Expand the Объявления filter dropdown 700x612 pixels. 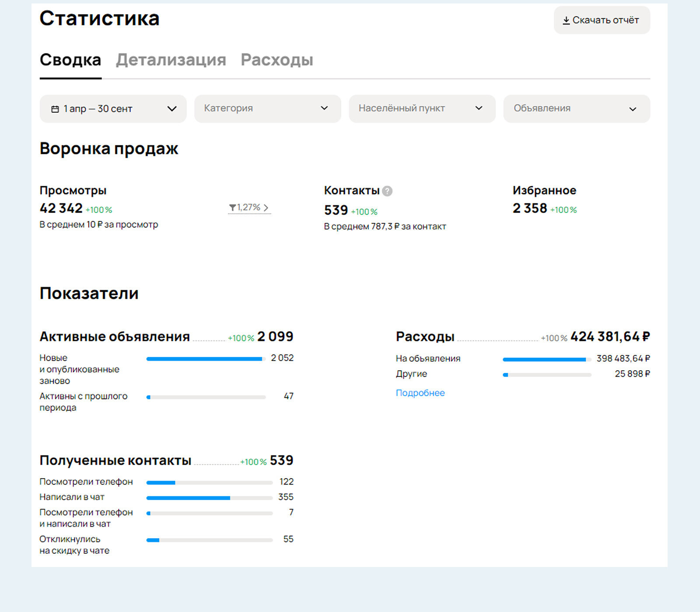coord(577,108)
